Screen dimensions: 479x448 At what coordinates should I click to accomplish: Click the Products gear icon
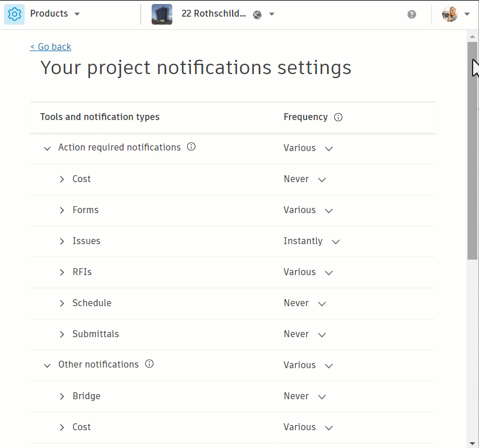14,14
